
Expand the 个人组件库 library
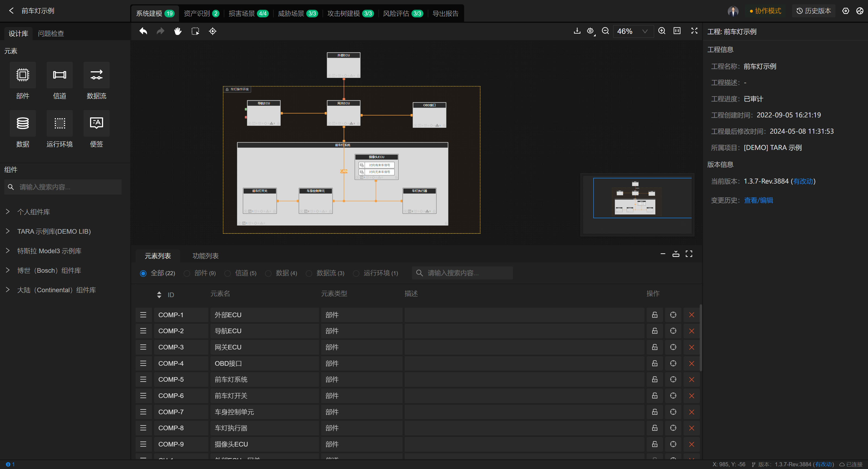tap(7, 212)
